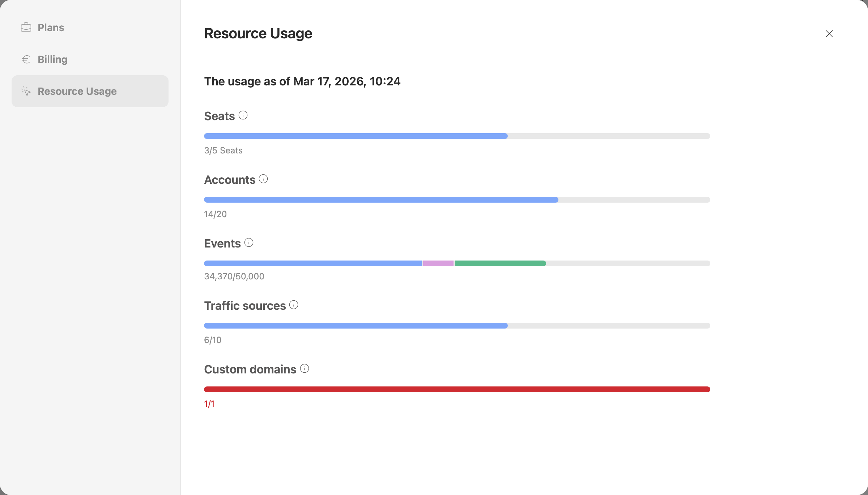Image resolution: width=868 pixels, height=495 pixels.
Task: Show info tooltip next to Custom domains
Action: pyautogui.click(x=305, y=369)
